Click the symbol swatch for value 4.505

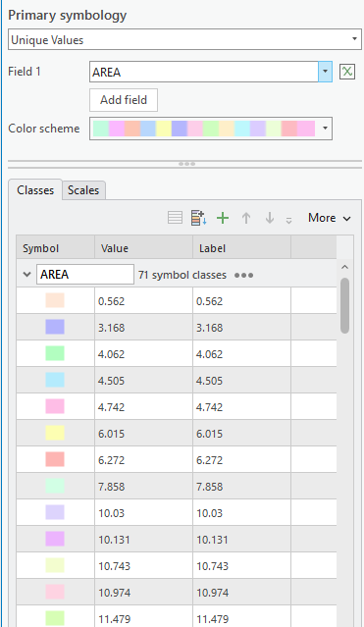(x=55, y=380)
